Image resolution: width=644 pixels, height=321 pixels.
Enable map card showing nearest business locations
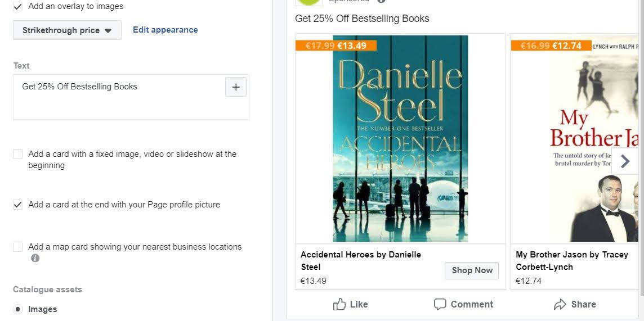[x=18, y=247]
